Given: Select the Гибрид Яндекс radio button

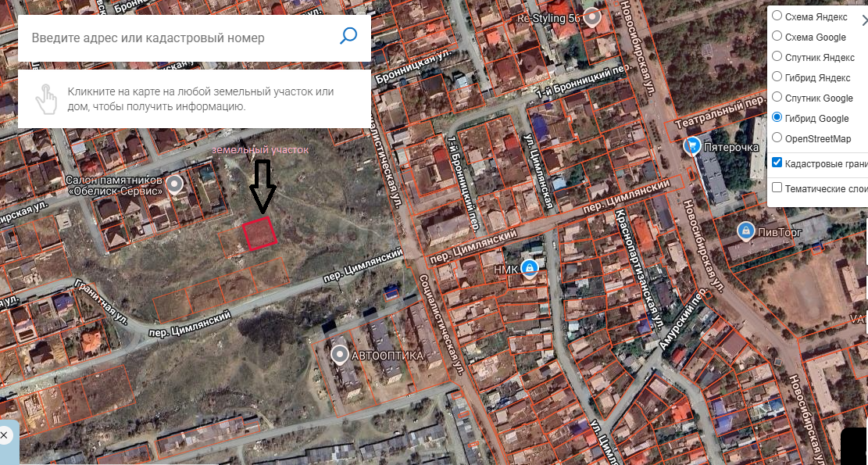Looking at the screenshot, I should [777, 77].
